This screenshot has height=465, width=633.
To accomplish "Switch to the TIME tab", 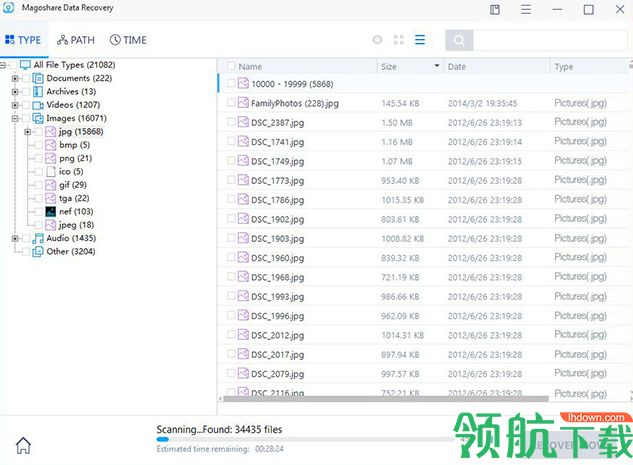I will (x=128, y=40).
